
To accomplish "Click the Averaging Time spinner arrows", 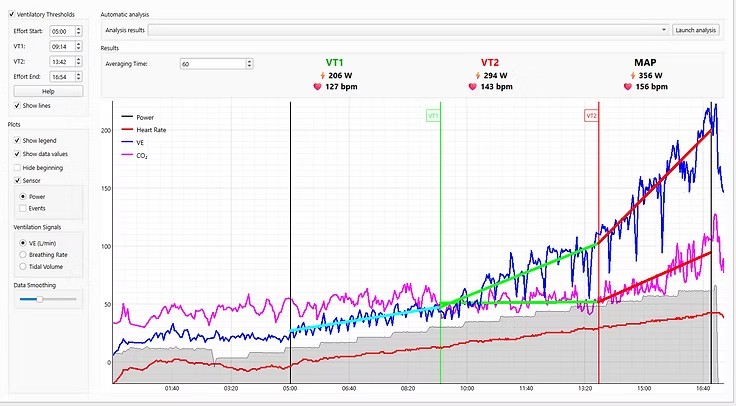I will click(x=250, y=64).
